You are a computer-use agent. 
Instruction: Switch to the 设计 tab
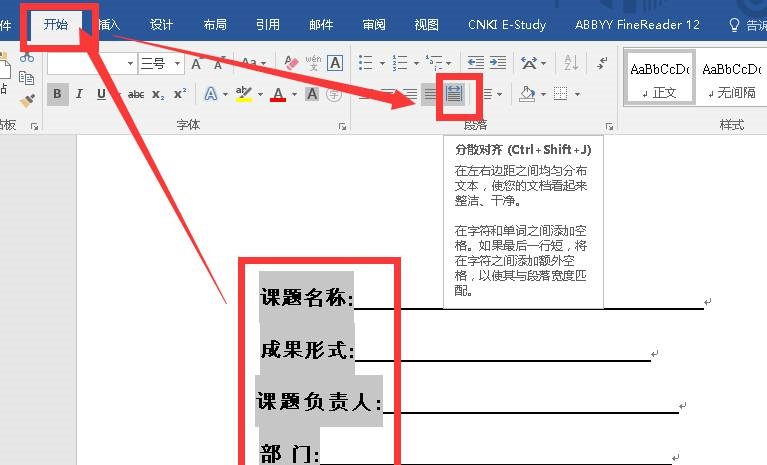(x=161, y=24)
